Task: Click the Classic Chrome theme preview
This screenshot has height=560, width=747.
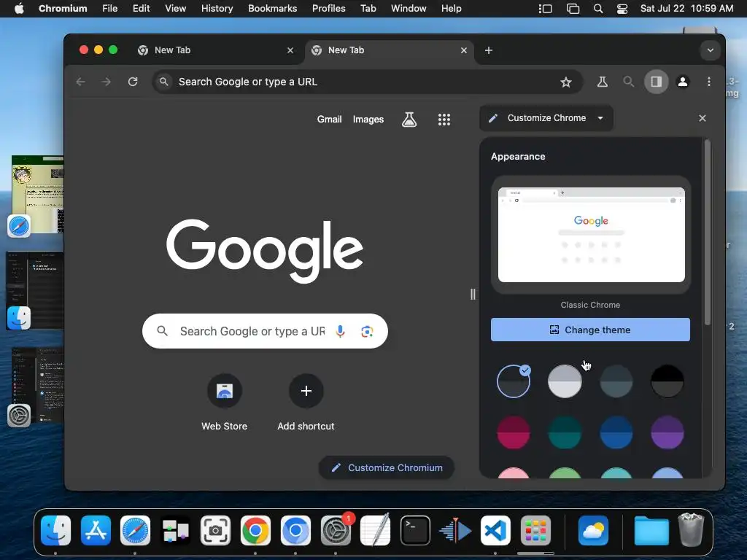Action: pos(591,235)
